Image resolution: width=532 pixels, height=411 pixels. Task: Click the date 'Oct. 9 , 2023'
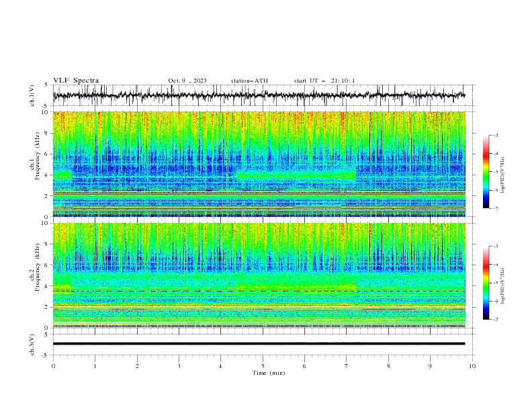187,81
